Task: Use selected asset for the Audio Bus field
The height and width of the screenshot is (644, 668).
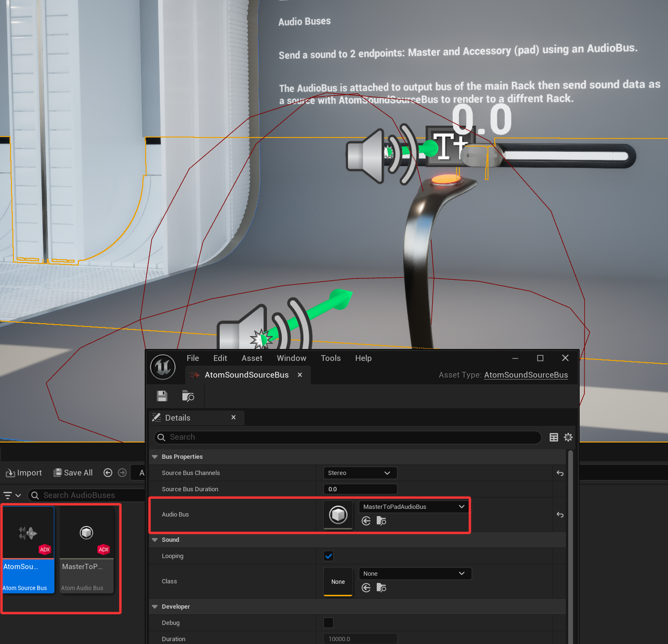Action: 366,521
